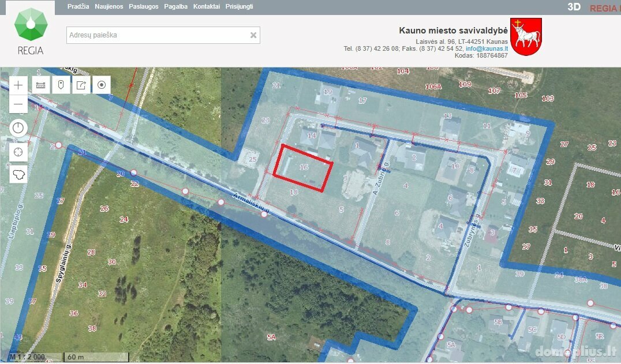This screenshot has height=364, width=621.
Task: Click the 60 m scale bar
Action: [96, 357]
